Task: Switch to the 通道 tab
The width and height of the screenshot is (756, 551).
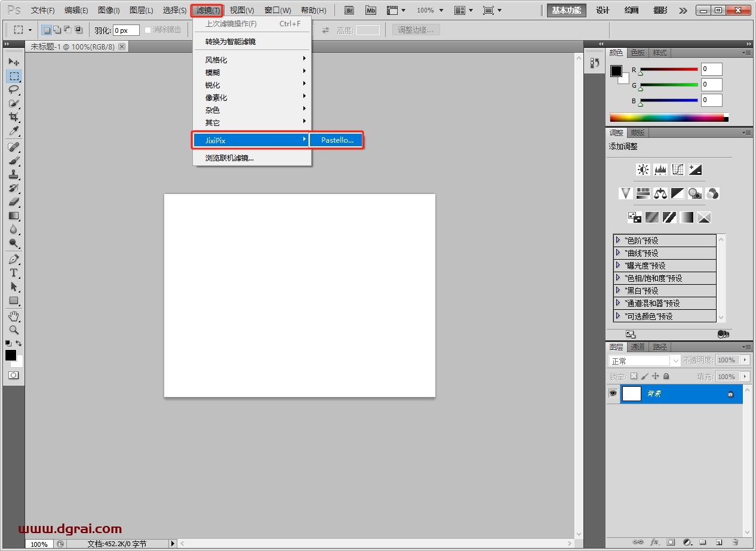Action: [638, 347]
